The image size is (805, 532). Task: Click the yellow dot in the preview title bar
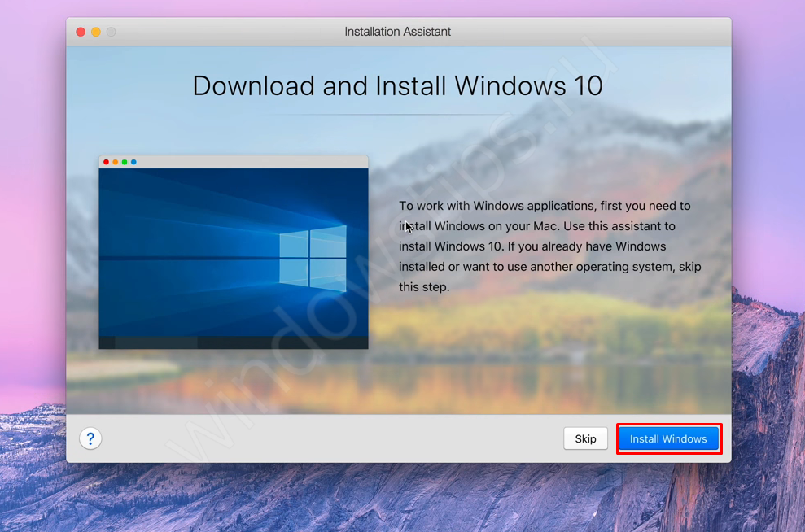tap(116, 162)
